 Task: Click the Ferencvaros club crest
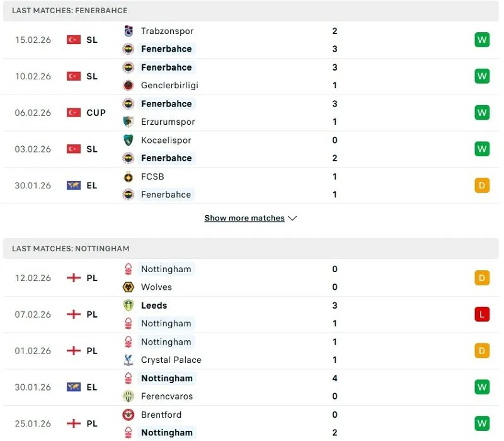[x=128, y=396]
